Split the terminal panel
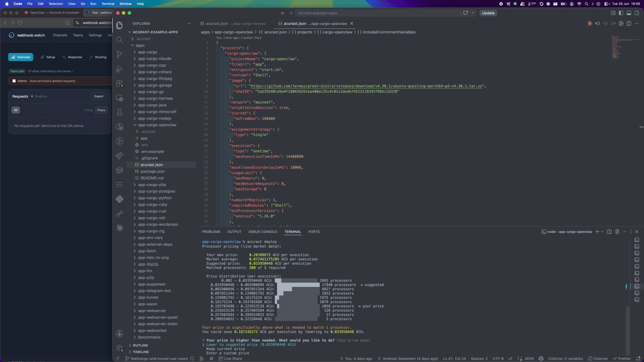The image size is (644, 362). pyautogui.click(x=609, y=232)
